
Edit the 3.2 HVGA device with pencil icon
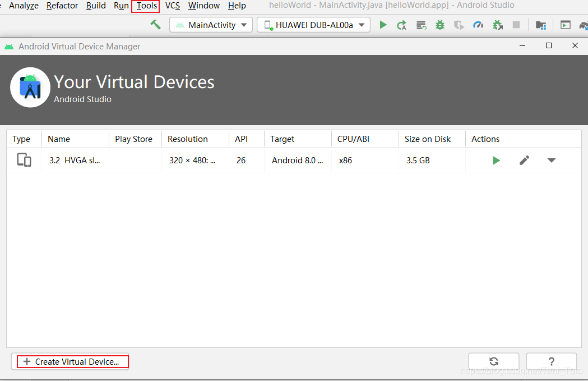tap(524, 160)
